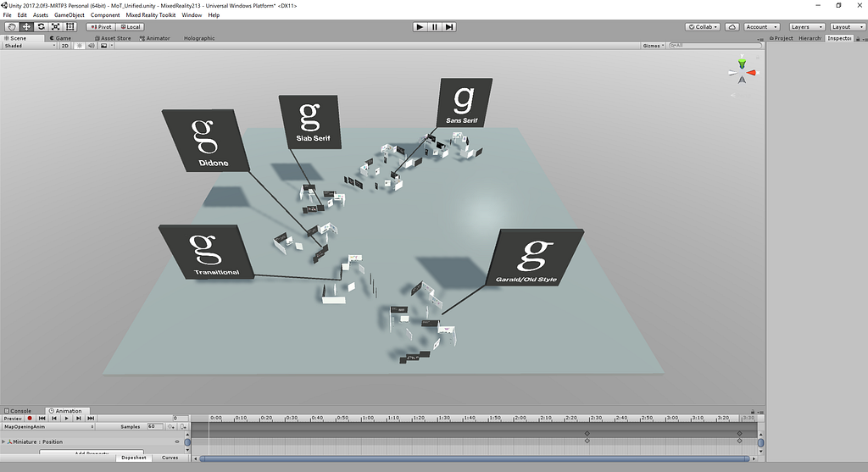868x472 pixels.
Task: Select the Move tool
Action: coord(26,26)
